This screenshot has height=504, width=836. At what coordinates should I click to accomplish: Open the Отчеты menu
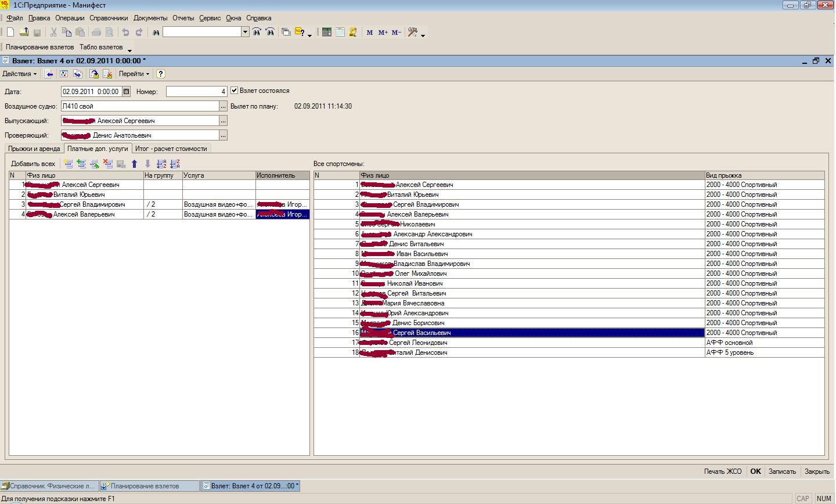point(183,18)
